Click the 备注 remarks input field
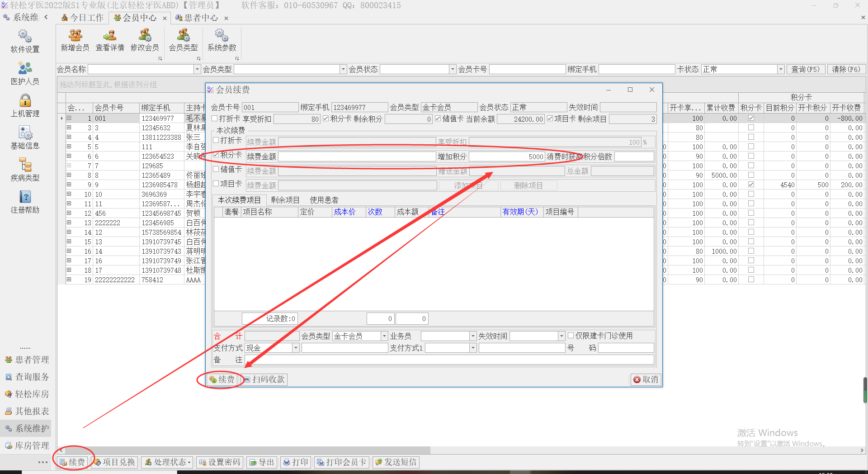Screen dimensions: 868x474 point(449,360)
